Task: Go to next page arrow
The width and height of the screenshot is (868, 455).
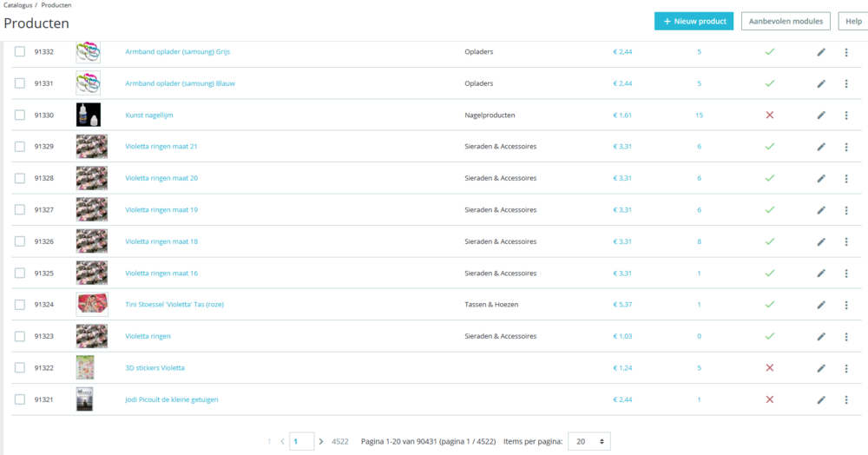Action: pyautogui.click(x=321, y=441)
